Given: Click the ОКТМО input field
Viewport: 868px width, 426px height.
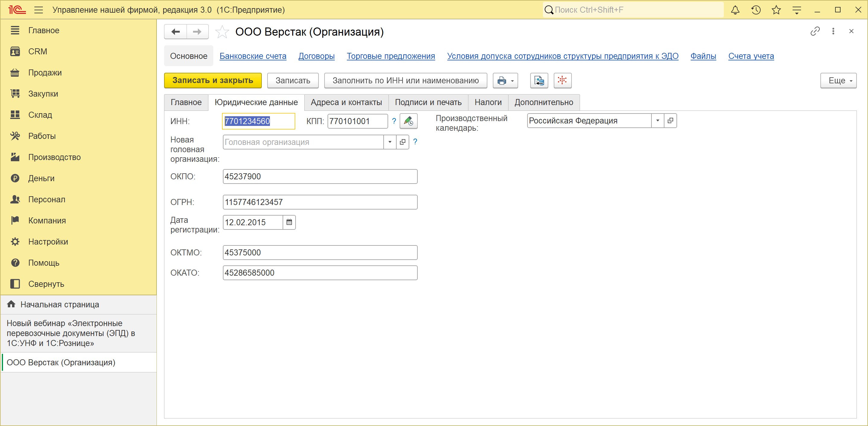Looking at the screenshot, I should pyautogui.click(x=320, y=253).
